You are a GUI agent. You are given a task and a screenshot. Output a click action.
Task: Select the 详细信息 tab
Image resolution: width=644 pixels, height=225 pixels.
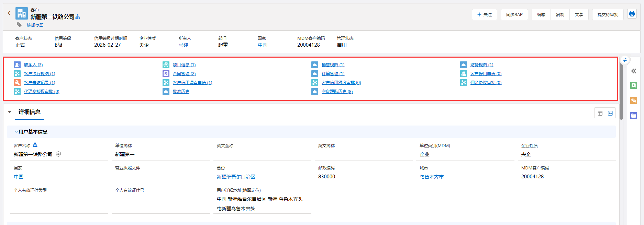click(x=30, y=112)
